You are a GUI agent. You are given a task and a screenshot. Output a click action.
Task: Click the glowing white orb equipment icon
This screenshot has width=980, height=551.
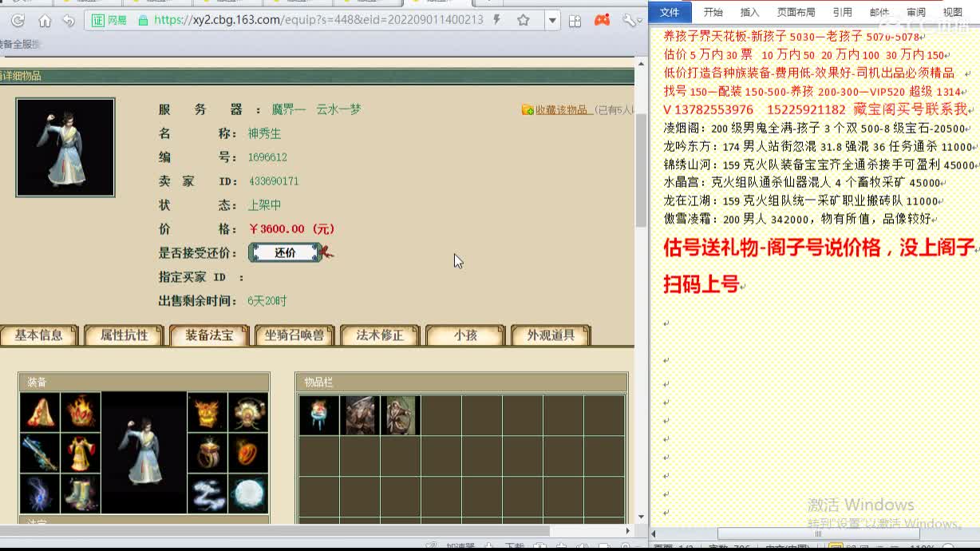click(x=248, y=494)
